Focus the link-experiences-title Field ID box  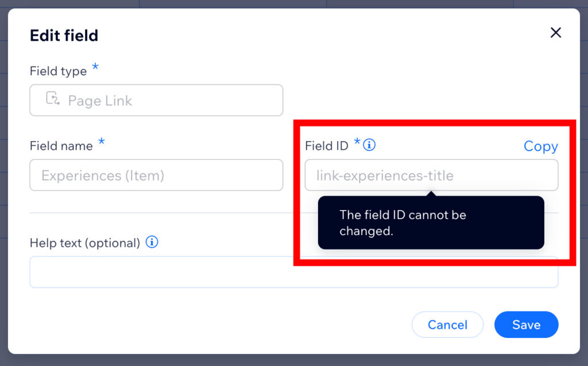[431, 175]
